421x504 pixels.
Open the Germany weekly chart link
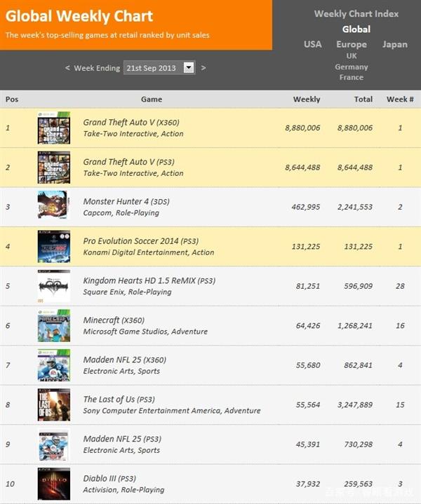coord(351,67)
